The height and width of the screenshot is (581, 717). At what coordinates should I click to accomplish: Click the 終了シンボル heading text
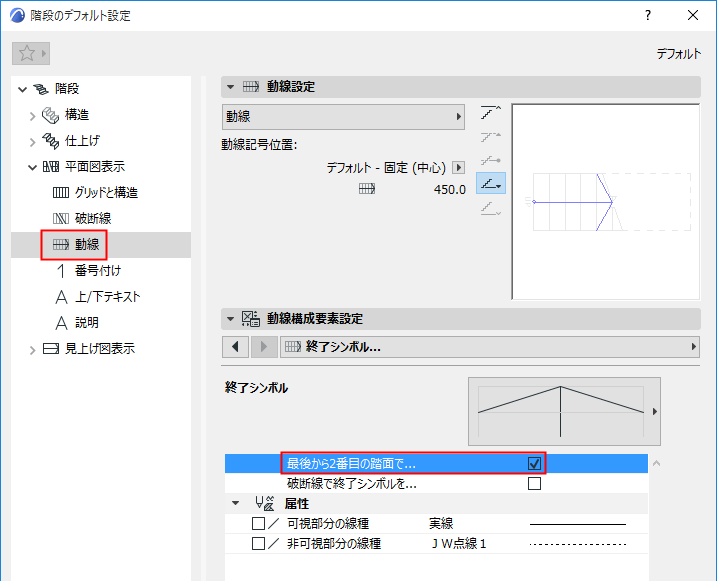pos(257,388)
